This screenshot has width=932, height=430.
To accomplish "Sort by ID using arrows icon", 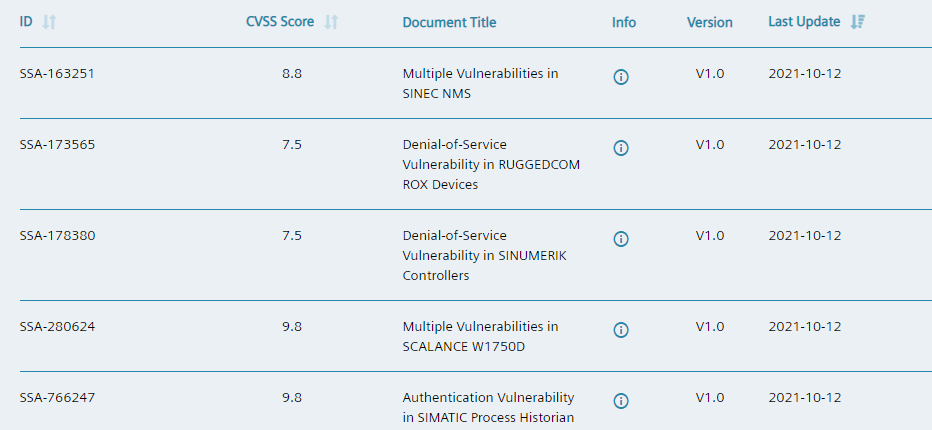I will pyautogui.click(x=49, y=22).
